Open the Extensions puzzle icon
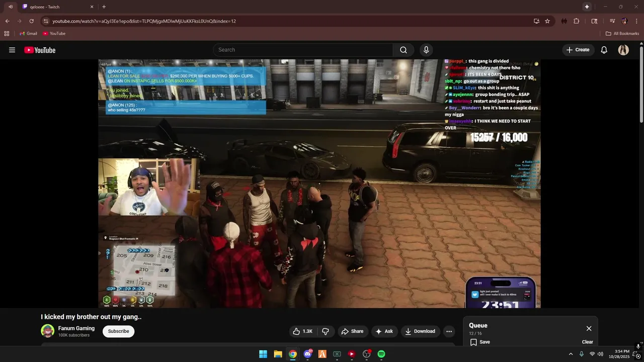Screen dimensions: 644x362 [x=577, y=21]
